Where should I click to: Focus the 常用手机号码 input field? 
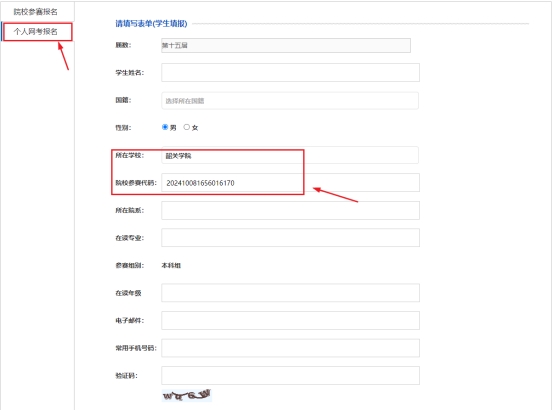290,348
